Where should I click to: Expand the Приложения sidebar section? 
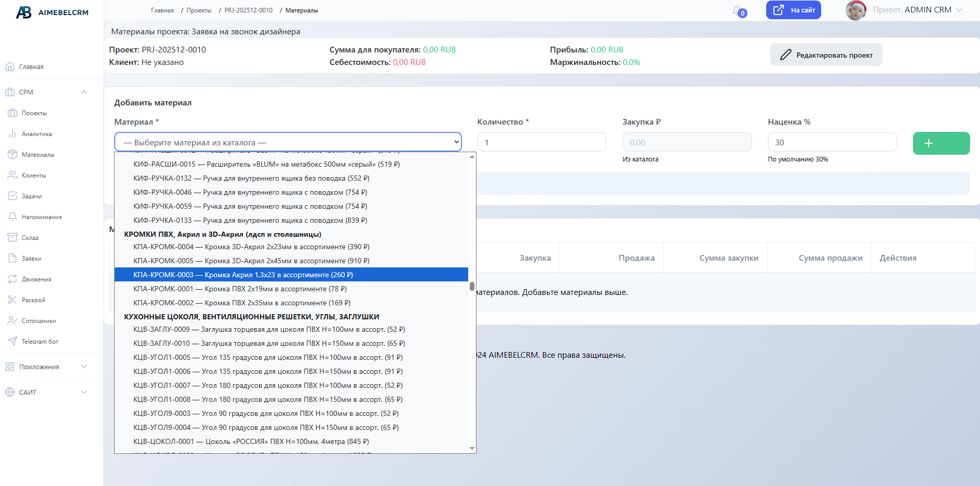click(x=84, y=367)
